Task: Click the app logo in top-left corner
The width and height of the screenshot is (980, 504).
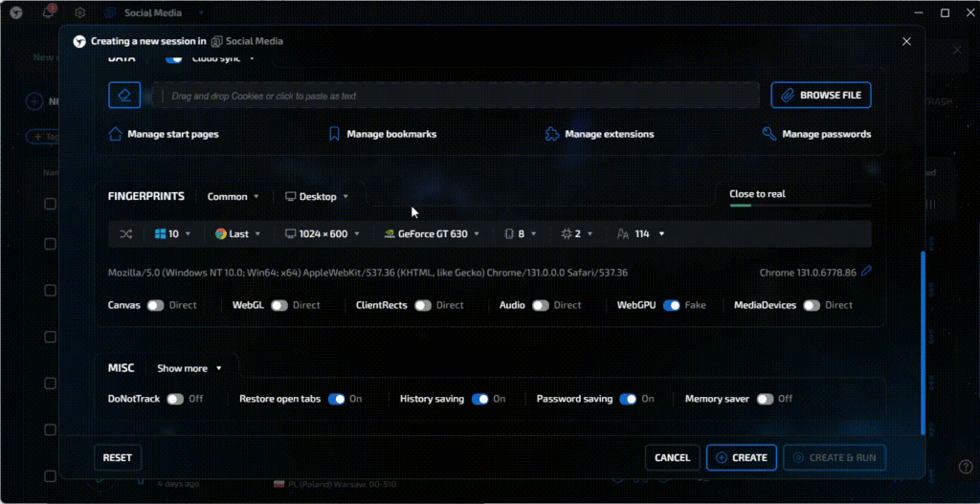Action: coord(16,12)
